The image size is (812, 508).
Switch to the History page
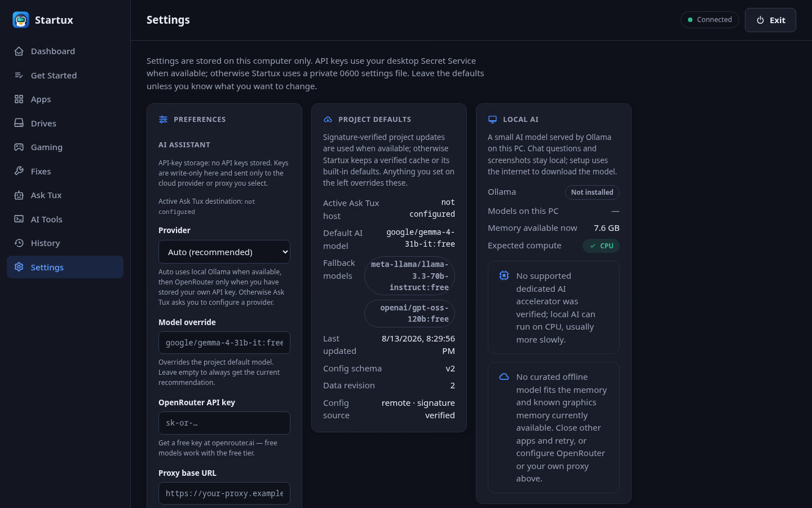pyautogui.click(x=65, y=243)
